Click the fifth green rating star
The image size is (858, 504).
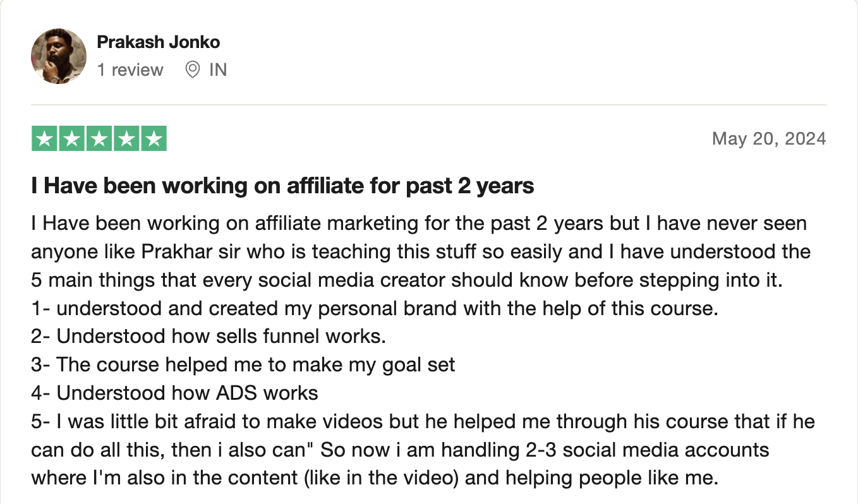tap(154, 139)
